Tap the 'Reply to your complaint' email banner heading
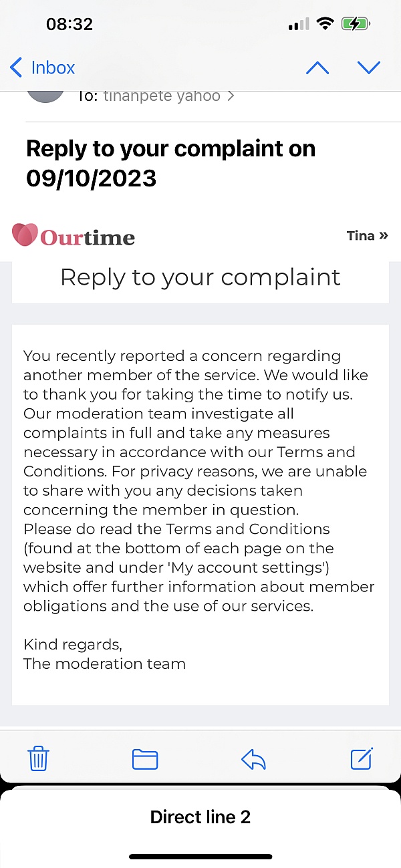Screen dimensions: 401x868 (200, 277)
